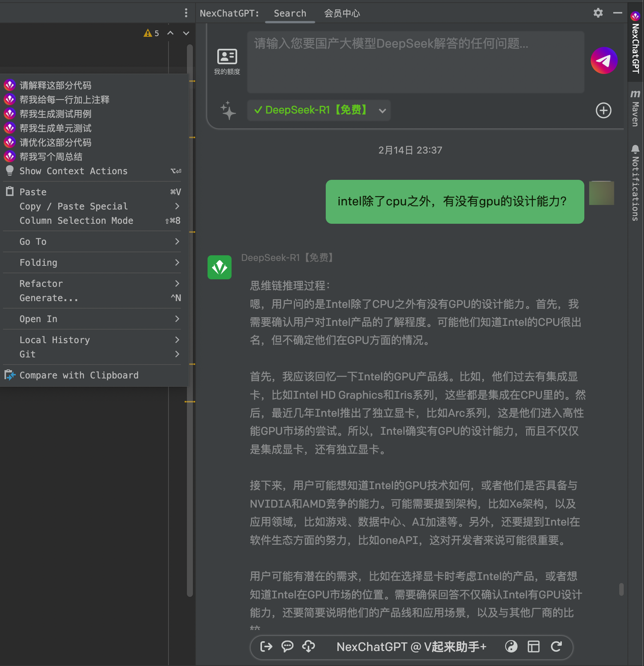Click the DeepSeek question input field
The width and height of the screenshot is (644, 666).
415,62
